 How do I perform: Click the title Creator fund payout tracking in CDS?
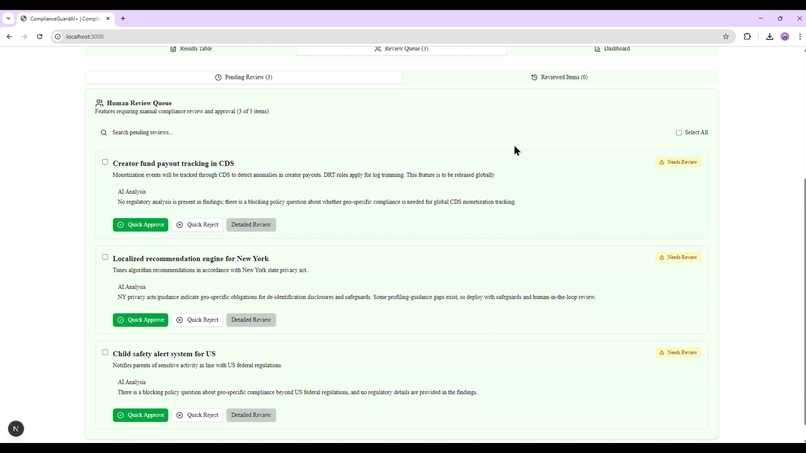(x=173, y=164)
